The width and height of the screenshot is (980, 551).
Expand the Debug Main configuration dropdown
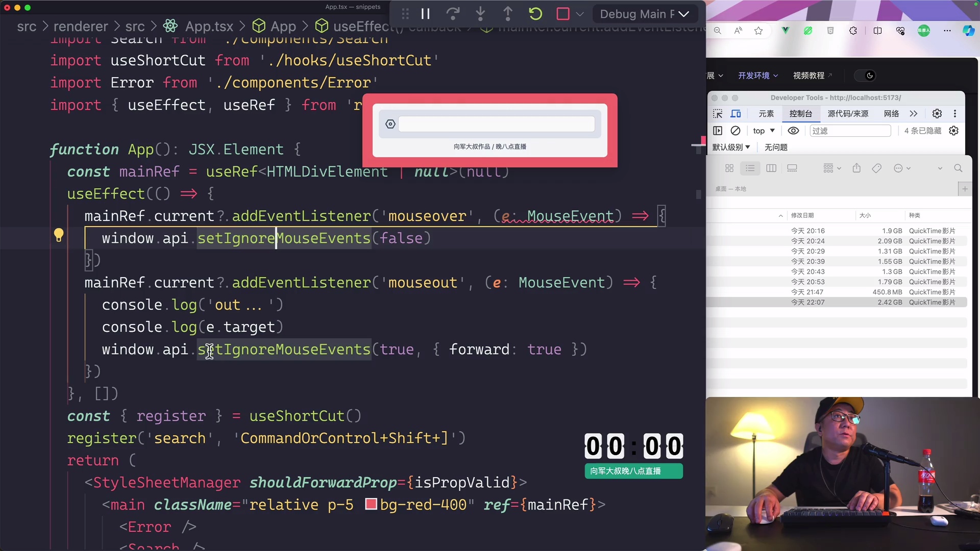tap(684, 14)
